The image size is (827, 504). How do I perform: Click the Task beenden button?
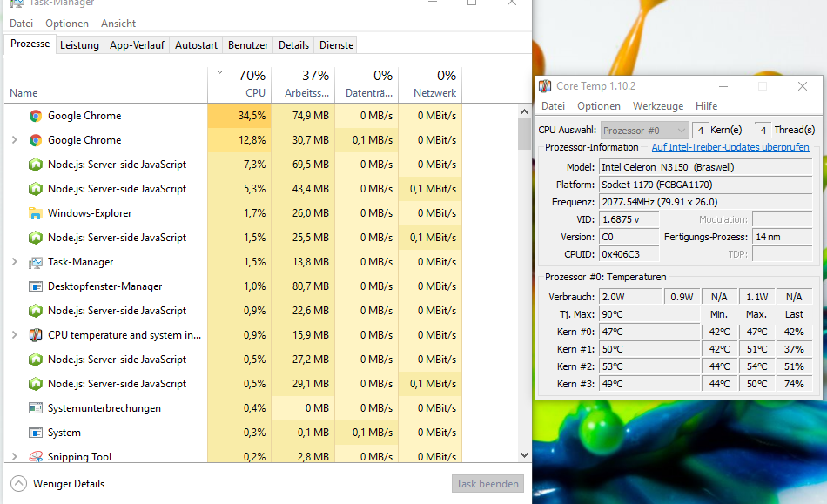point(487,483)
